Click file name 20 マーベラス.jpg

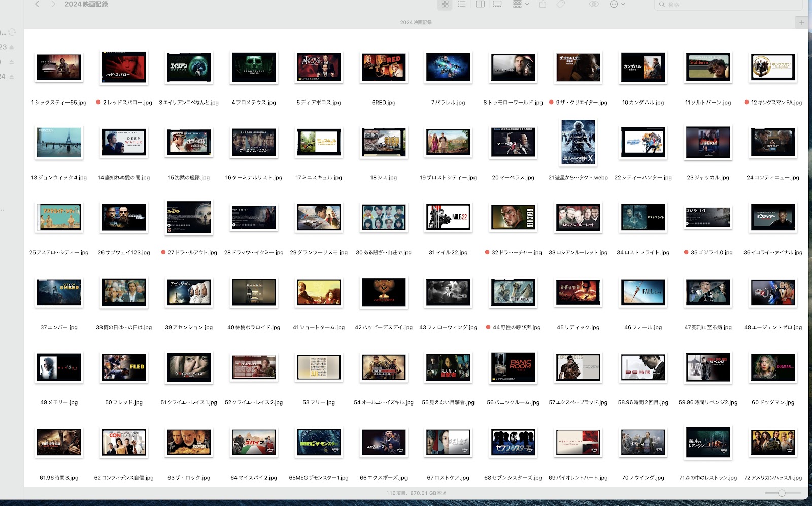pyautogui.click(x=513, y=178)
